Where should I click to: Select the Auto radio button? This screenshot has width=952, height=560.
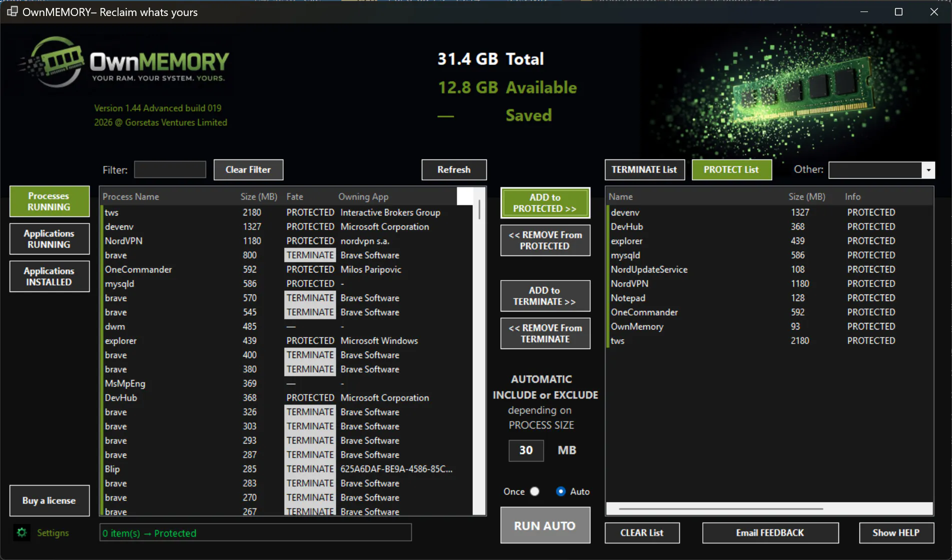(x=561, y=491)
